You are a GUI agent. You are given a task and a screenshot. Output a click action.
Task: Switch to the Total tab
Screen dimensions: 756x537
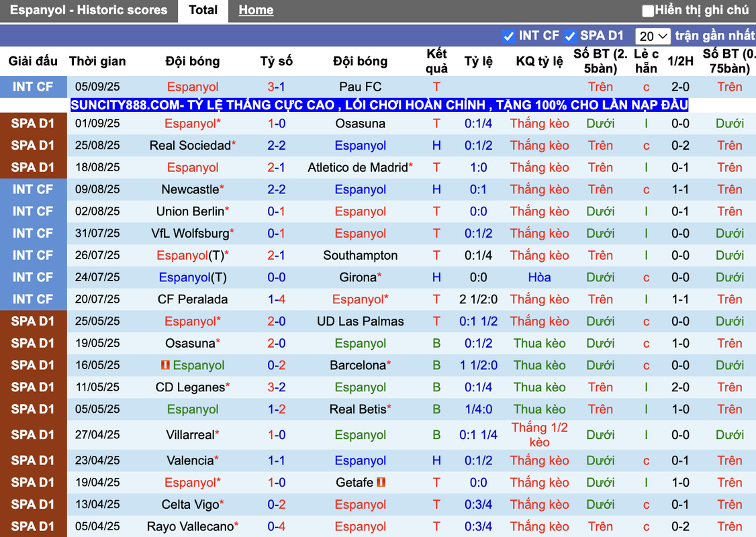pyautogui.click(x=203, y=10)
